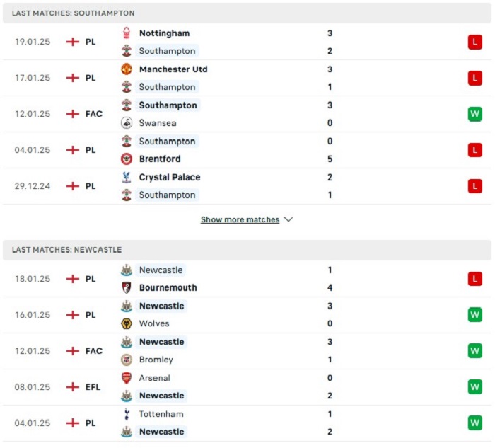Image resolution: width=495 pixels, height=448 pixels.
Task: Click the Wolves club crest icon
Action: (x=127, y=323)
